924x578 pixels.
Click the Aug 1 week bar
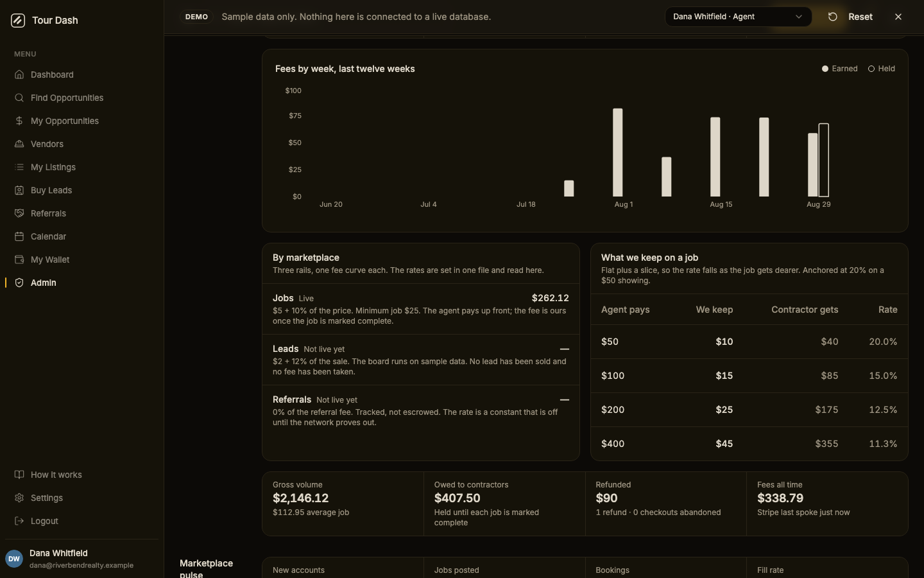pyautogui.click(x=618, y=152)
